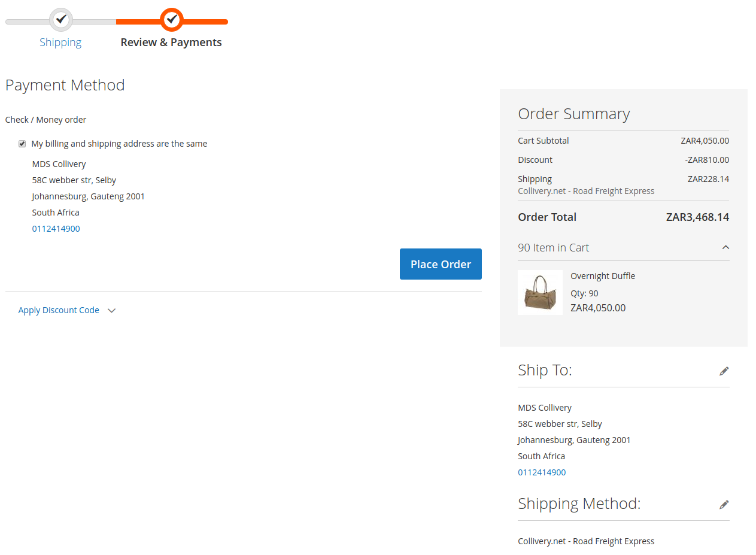This screenshot has width=756, height=555.
Task: Click the Order Summary heading
Action: pos(573,114)
